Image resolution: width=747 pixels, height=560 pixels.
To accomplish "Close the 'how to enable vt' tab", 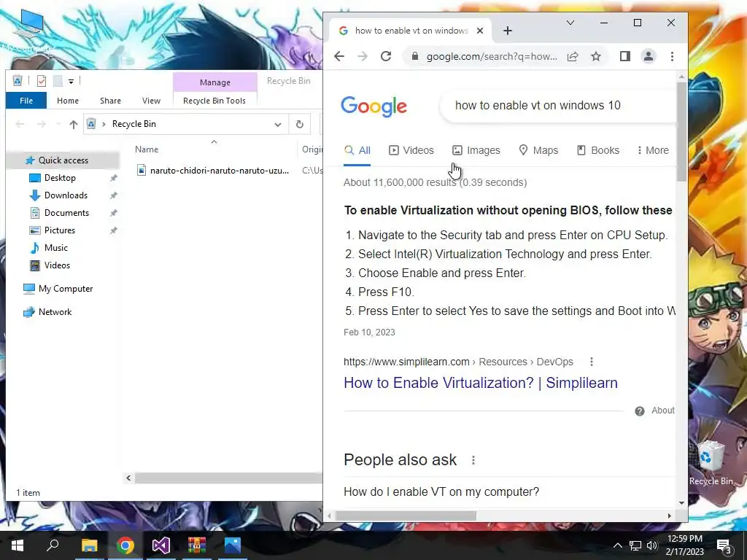I will (480, 31).
